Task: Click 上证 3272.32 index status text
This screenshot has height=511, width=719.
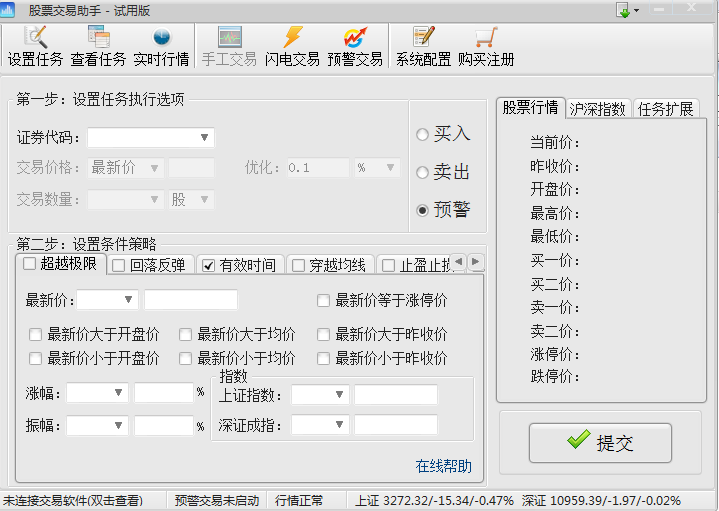Action: [434, 500]
